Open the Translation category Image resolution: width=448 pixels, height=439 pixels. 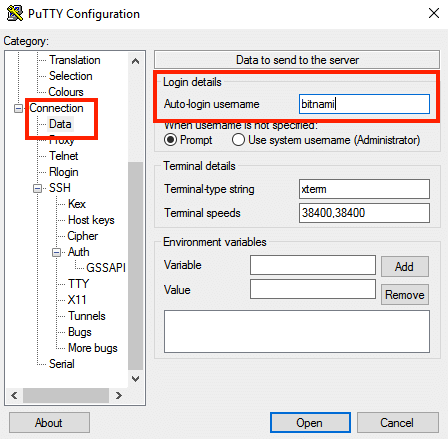tap(75, 60)
